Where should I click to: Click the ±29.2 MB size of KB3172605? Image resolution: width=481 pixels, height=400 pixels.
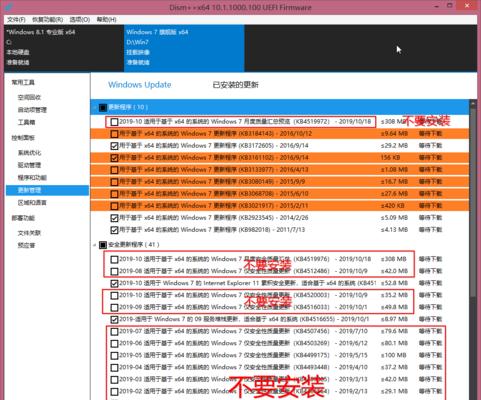394,146
